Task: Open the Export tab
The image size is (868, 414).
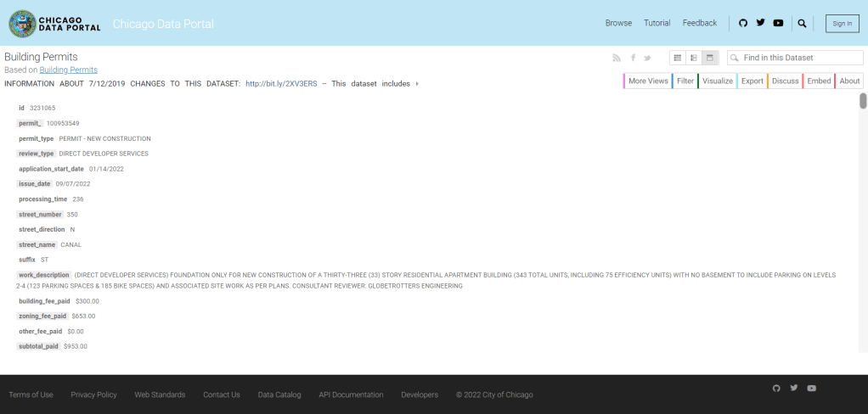Action: point(752,81)
